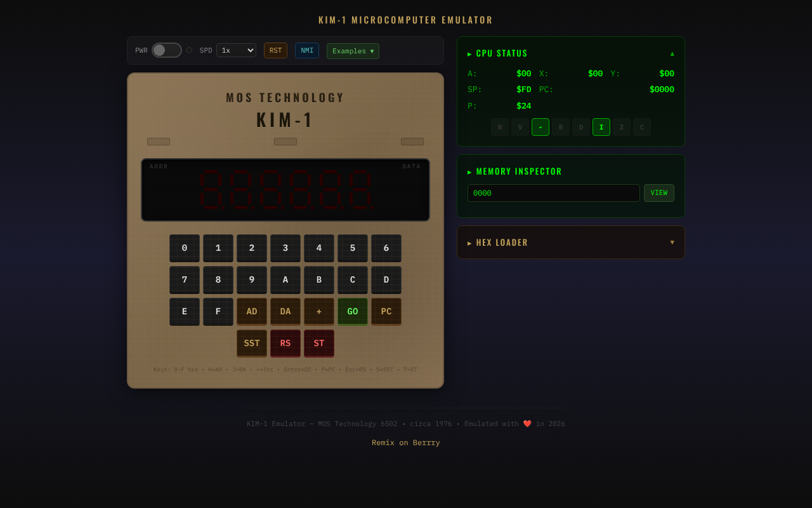Open the Examples dropdown
812x508 pixels.
353,51
